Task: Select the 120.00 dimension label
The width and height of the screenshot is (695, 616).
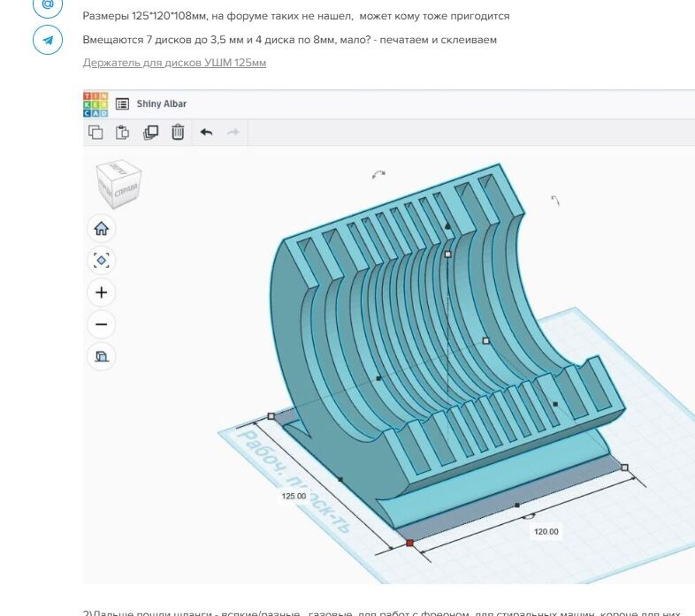Action: tap(546, 531)
